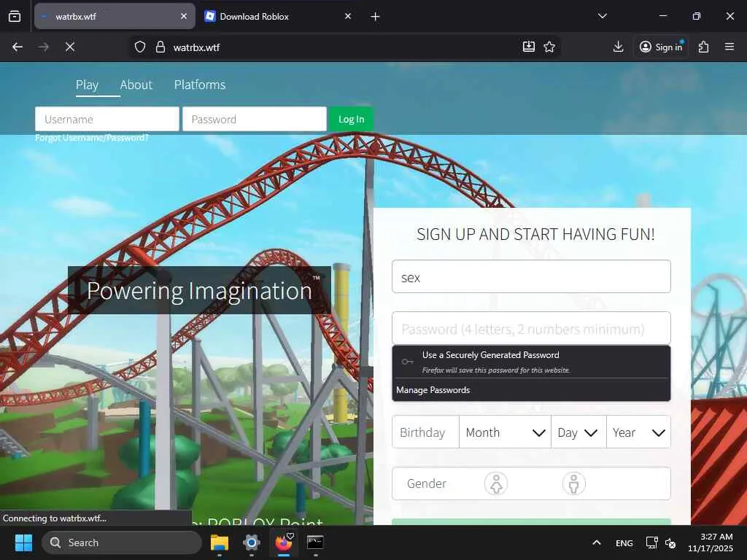Open the Firefox application menu
The height and width of the screenshot is (560, 747).
coord(729,47)
